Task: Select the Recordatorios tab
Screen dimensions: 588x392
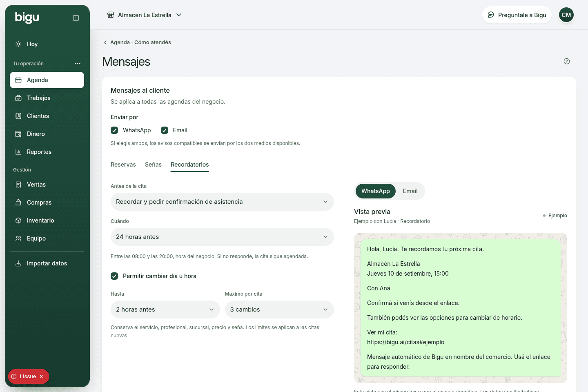Action: [x=190, y=165]
